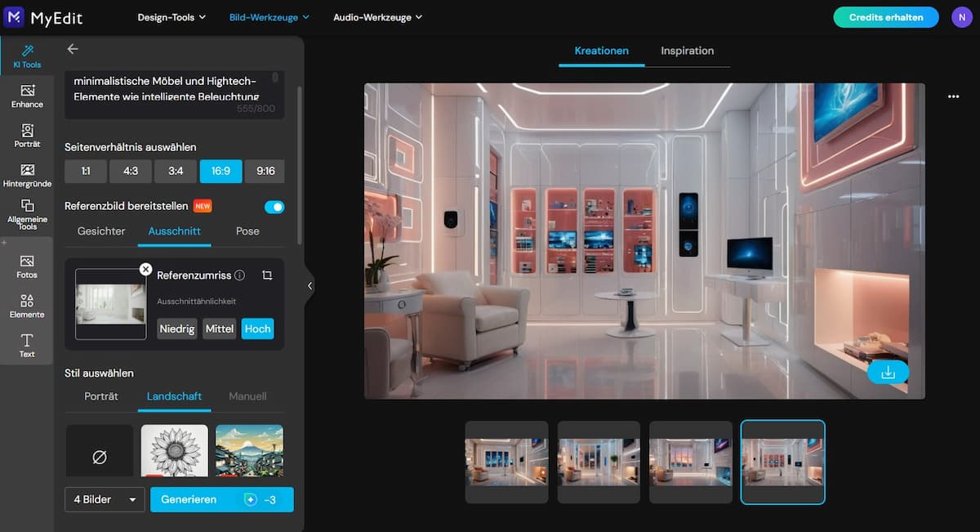Switch to Inspiration tab
Viewport: 980px width, 532px height.
tap(688, 51)
